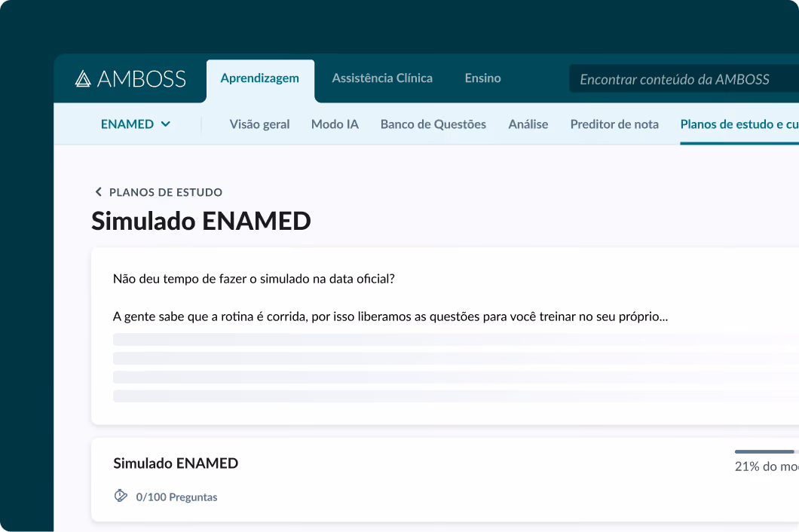This screenshot has height=532, width=799.
Task: Click the AMBOSS triangle logo icon
Action: point(83,78)
